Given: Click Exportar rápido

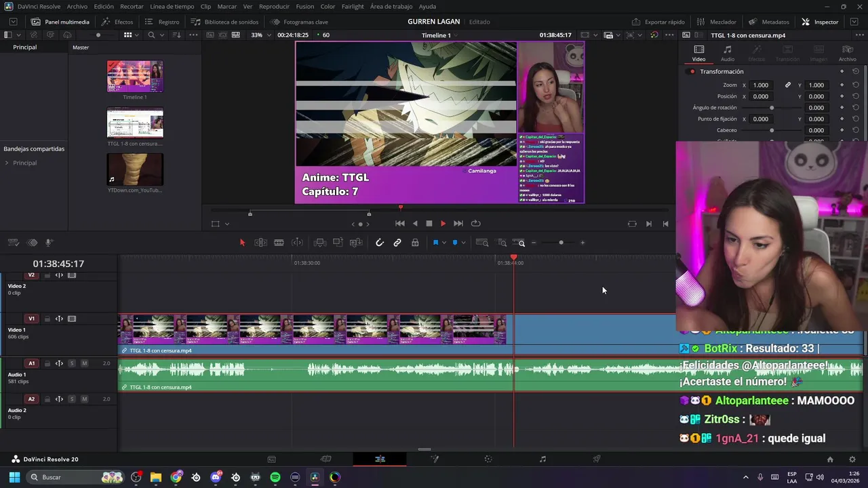Looking at the screenshot, I should [x=658, y=22].
